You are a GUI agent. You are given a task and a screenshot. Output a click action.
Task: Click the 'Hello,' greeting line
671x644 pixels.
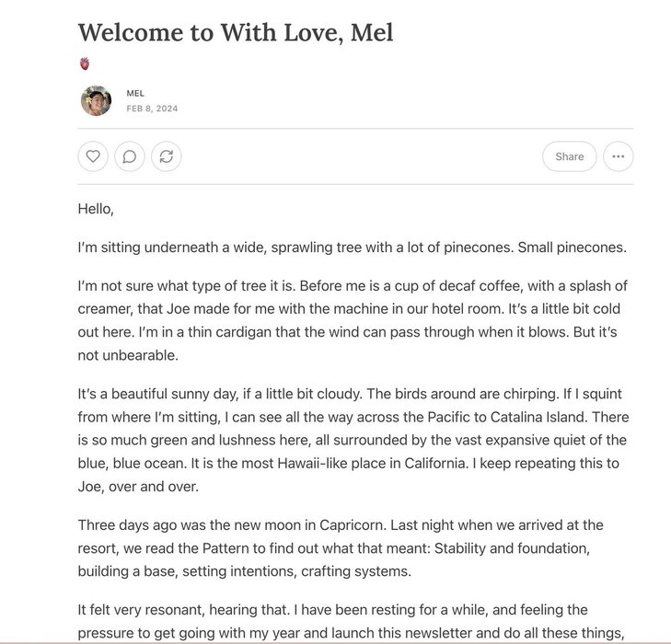point(96,209)
